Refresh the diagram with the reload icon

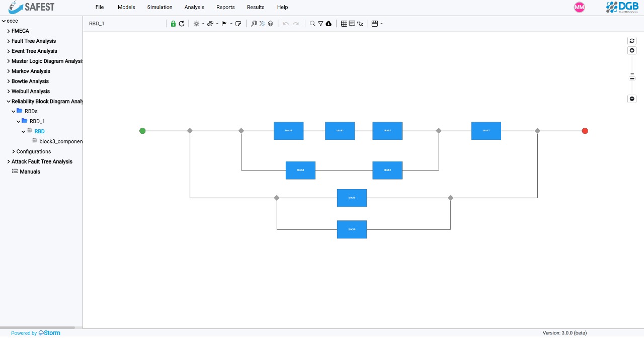[x=182, y=23]
